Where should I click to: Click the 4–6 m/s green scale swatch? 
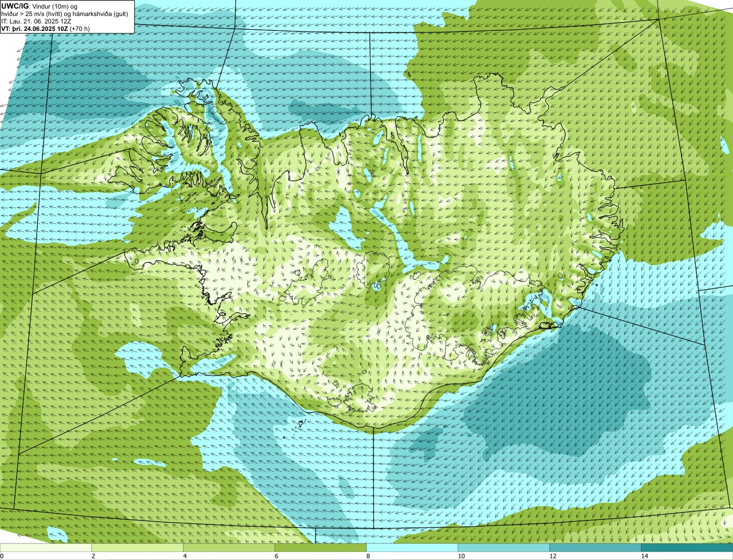(229, 547)
